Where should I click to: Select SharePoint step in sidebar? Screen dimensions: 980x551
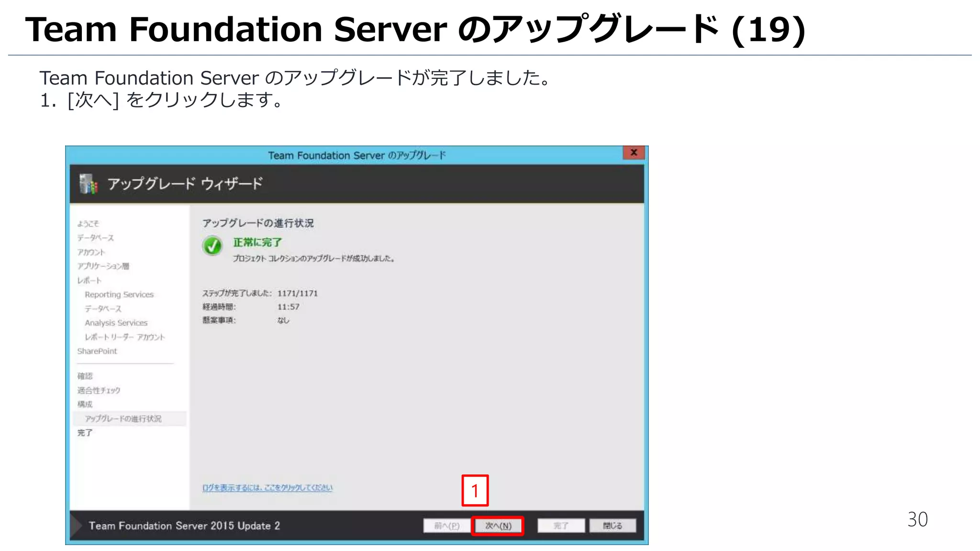click(x=97, y=351)
